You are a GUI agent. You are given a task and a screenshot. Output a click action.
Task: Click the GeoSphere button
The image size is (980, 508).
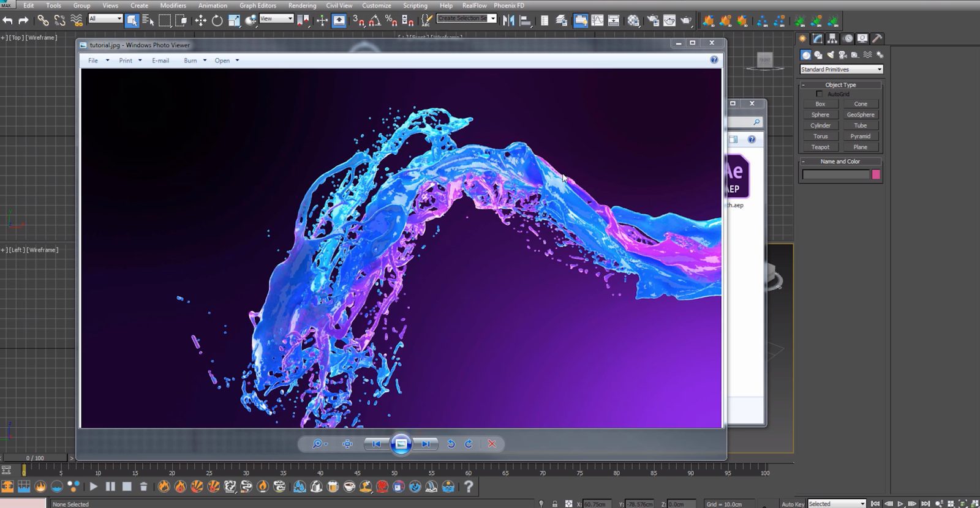coord(861,115)
